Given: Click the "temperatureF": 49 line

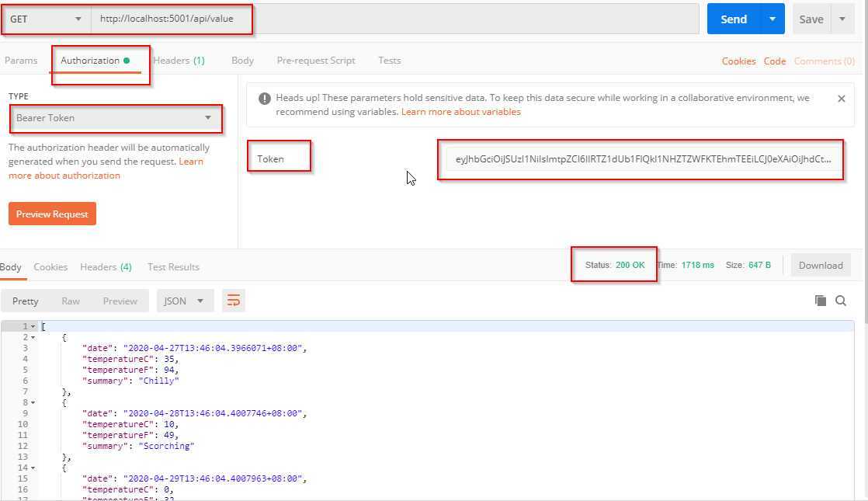Looking at the screenshot, I should pos(130,435).
